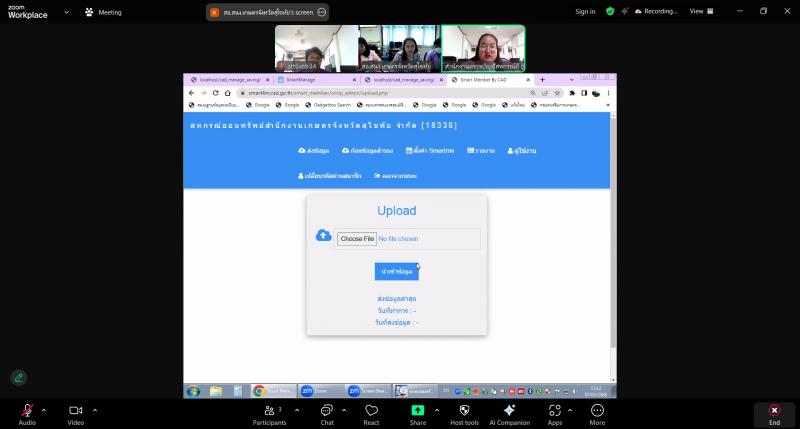Screen dimensions: 800x429
Task: Click the first Zoom taskbar button
Action: click(321, 391)
